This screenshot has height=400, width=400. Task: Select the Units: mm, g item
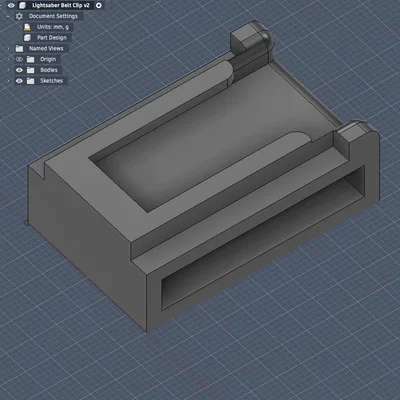click(x=53, y=27)
